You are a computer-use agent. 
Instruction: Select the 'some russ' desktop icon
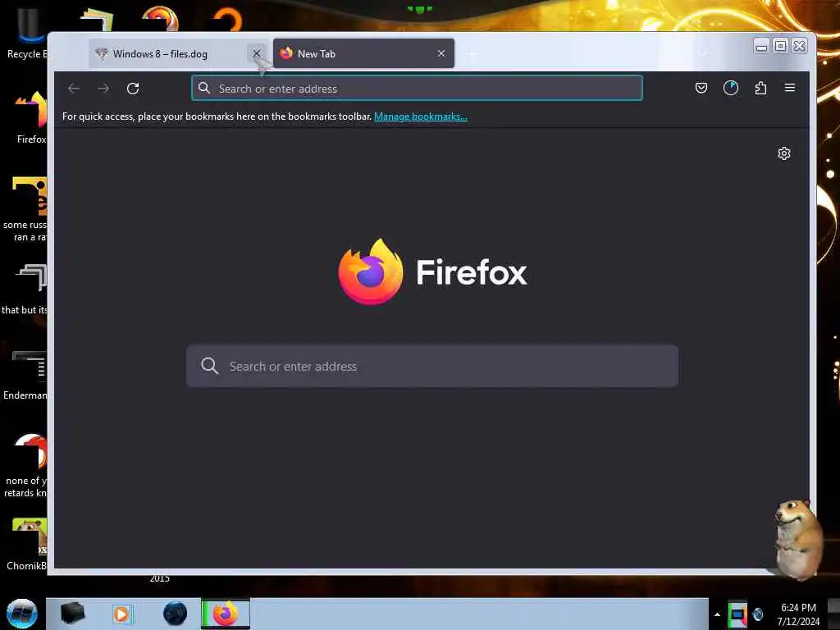25,209
